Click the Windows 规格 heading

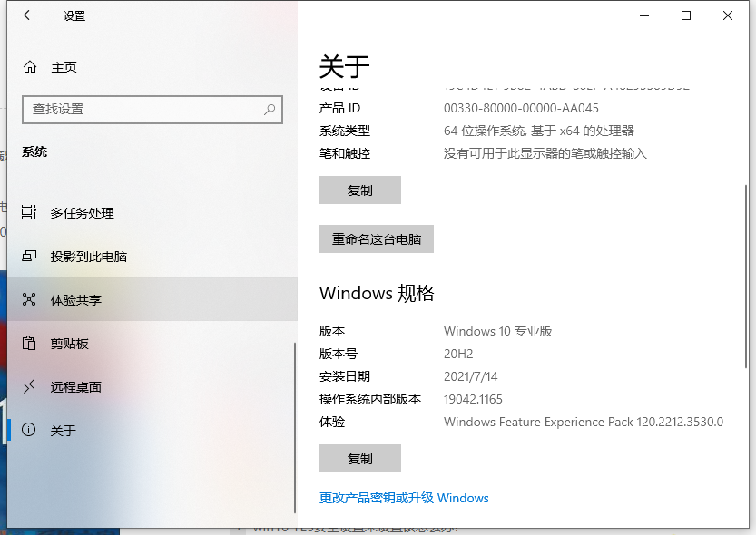[377, 293]
